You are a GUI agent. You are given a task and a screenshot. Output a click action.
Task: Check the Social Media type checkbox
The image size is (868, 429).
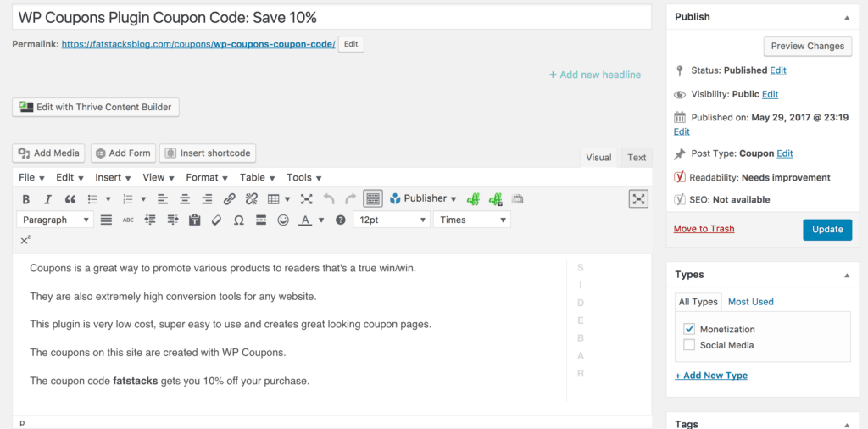point(689,345)
